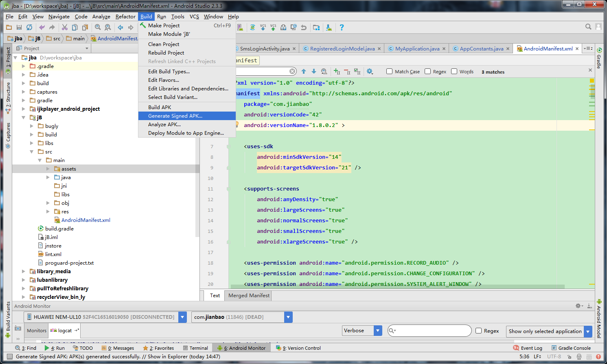The height and width of the screenshot is (364, 607).
Task: Open the Verbose log level dropdown
Action: coord(378,331)
